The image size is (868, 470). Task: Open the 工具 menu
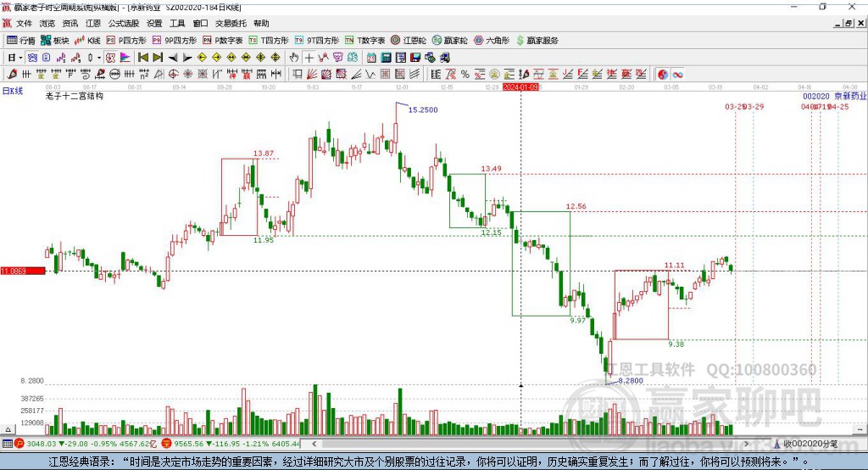coord(177,23)
